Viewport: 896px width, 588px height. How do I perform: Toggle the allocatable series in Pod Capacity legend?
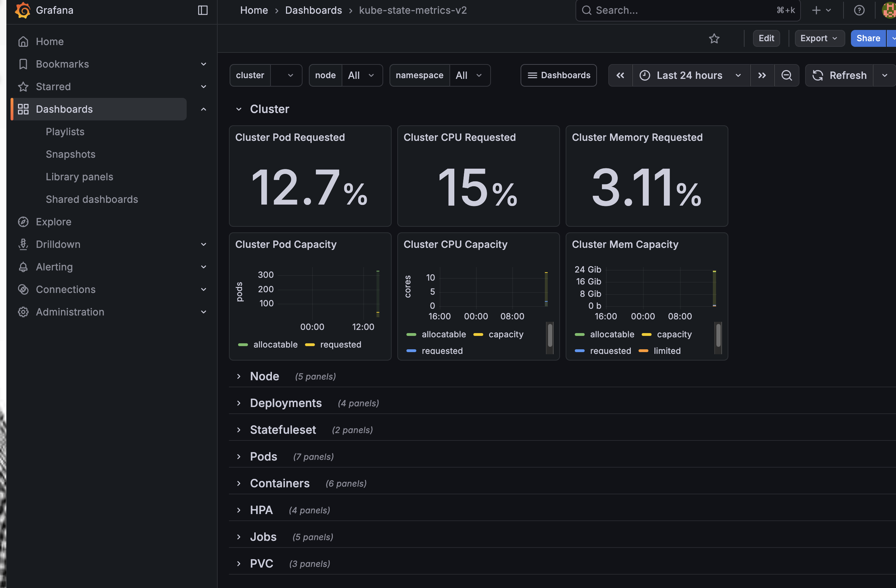tap(275, 344)
